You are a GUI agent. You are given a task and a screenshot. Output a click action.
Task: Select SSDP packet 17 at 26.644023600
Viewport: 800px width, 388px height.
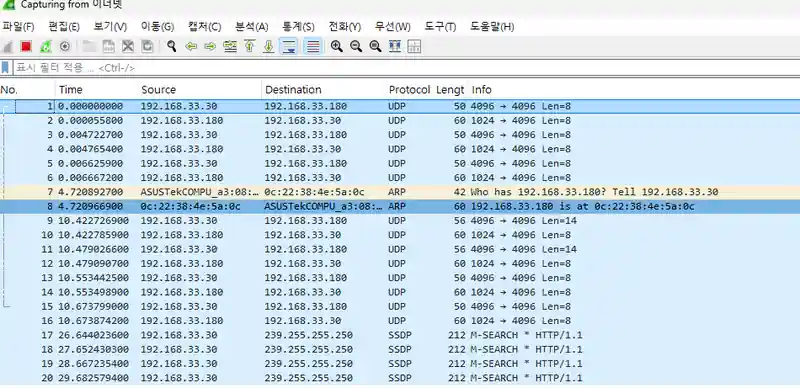pos(400,335)
